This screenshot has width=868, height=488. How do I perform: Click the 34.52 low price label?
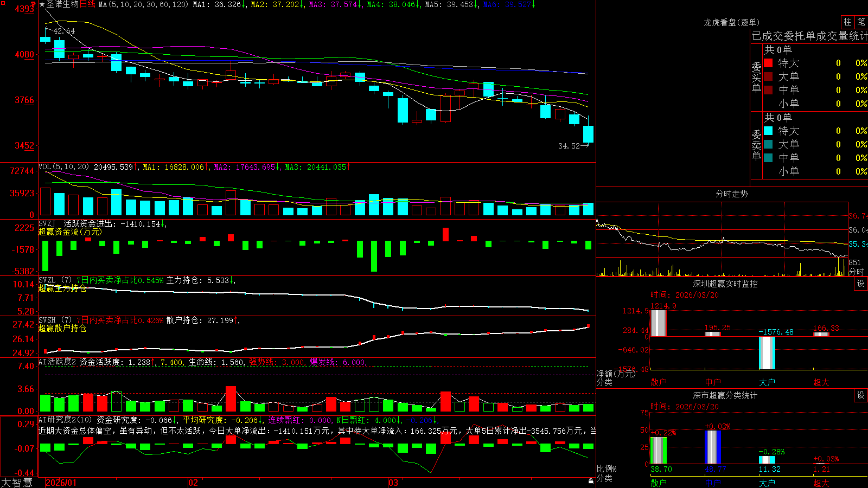569,146
